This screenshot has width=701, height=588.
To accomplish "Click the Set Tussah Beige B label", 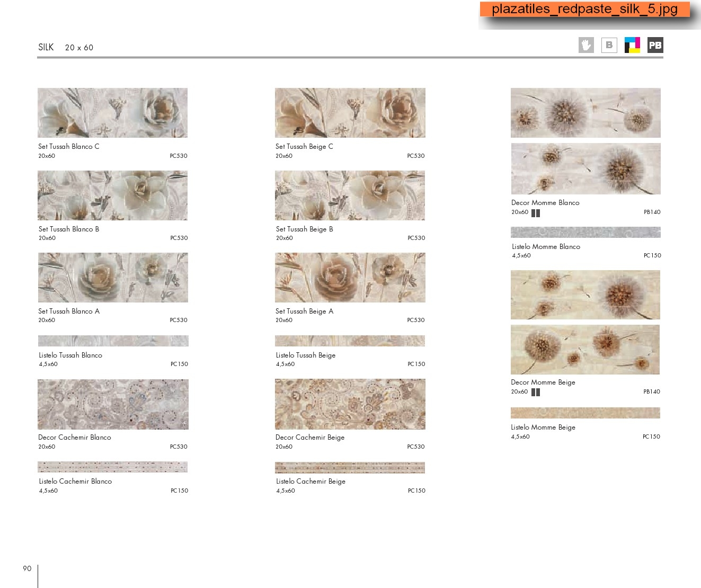I will [x=305, y=229].
